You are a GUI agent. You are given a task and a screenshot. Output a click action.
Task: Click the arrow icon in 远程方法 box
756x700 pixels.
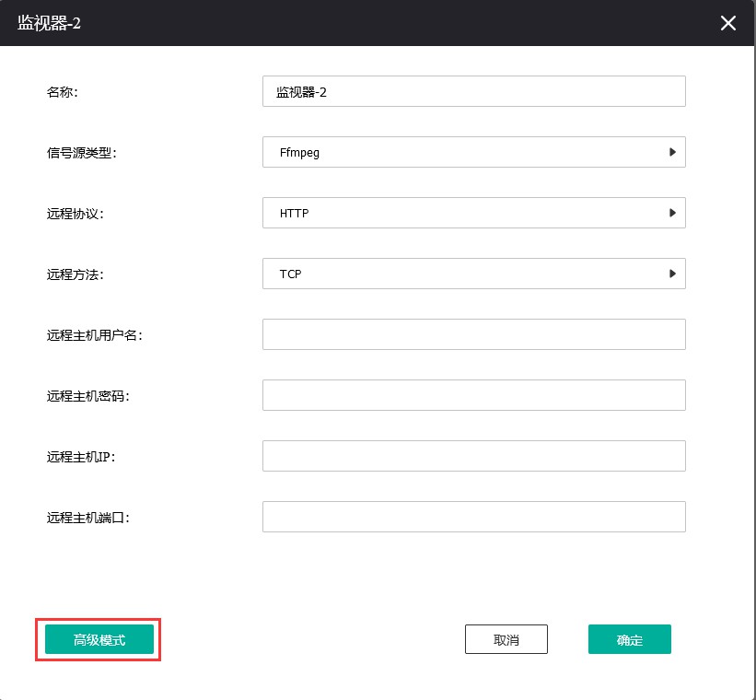tap(672, 274)
